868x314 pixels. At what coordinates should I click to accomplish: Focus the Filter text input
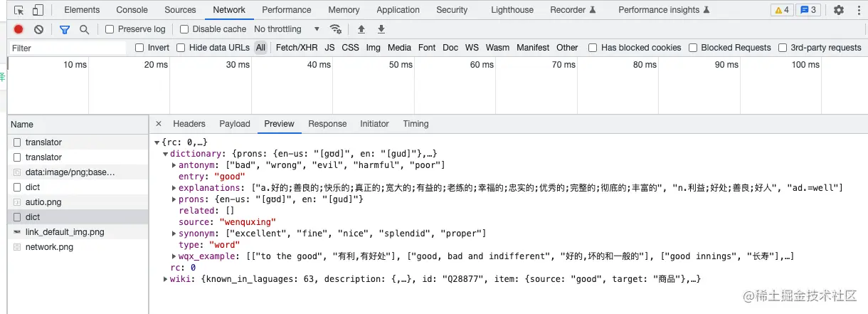tap(68, 48)
